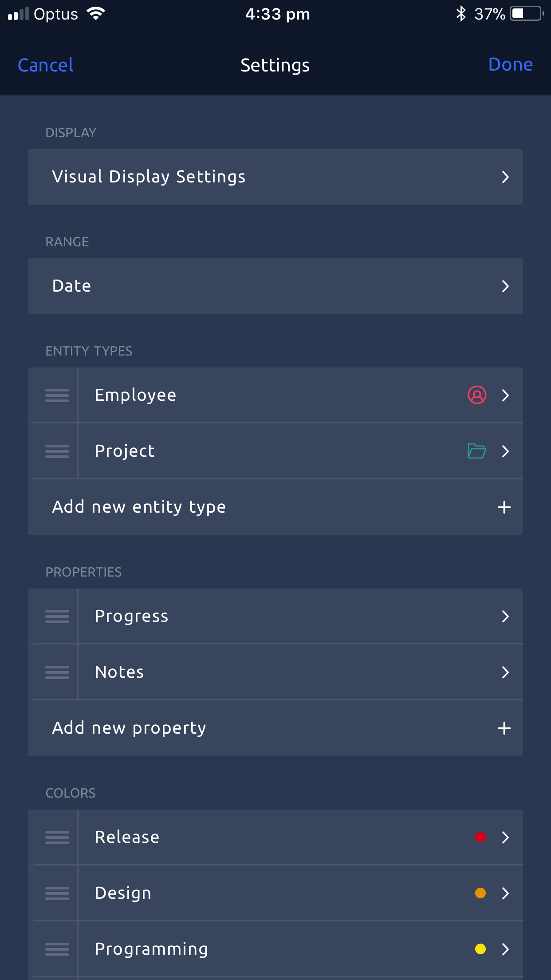551x980 pixels.
Task: Open the Notes property row
Action: pyautogui.click(x=275, y=672)
